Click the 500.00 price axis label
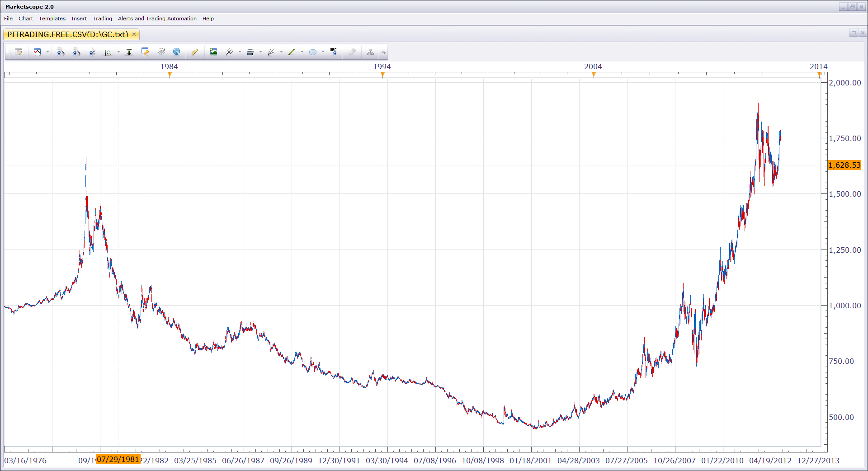The image size is (868, 471). (841, 417)
